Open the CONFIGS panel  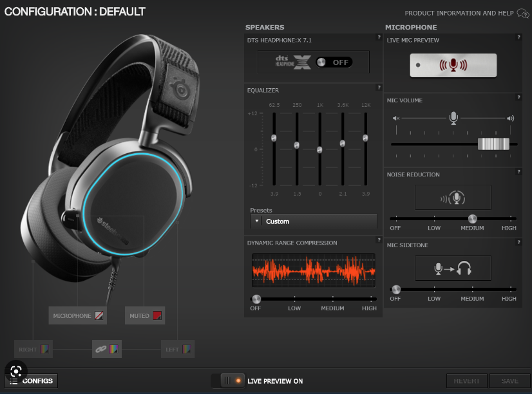31,380
